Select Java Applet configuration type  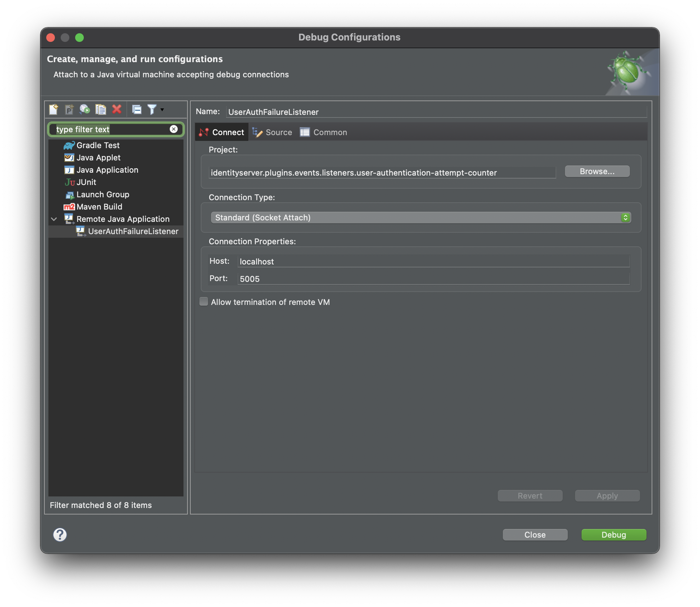pos(98,158)
